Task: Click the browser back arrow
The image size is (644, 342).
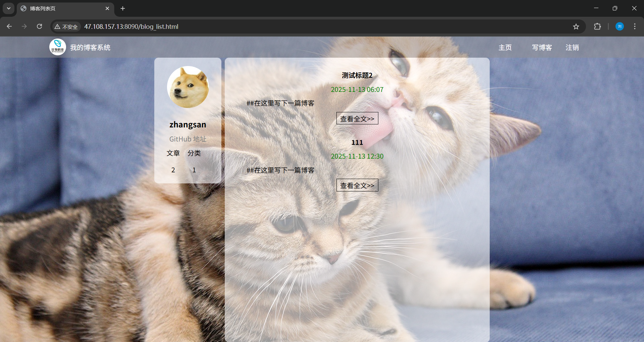Action: click(x=9, y=26)
